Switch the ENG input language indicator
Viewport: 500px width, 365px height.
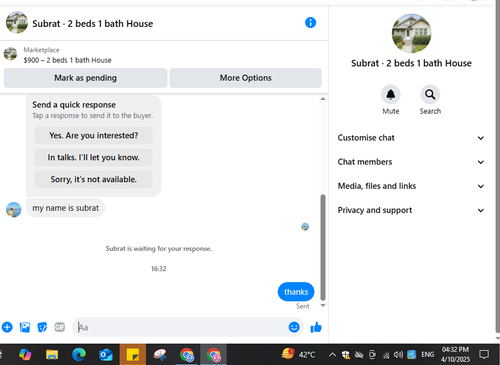point(428,355)
